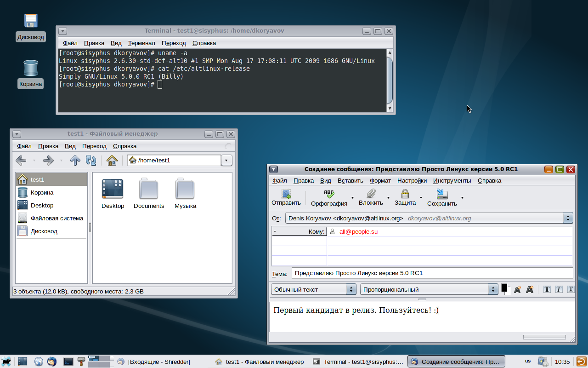Click the decrease font size icon
This screenshot has width=588, height=368.
click(518, 289)
